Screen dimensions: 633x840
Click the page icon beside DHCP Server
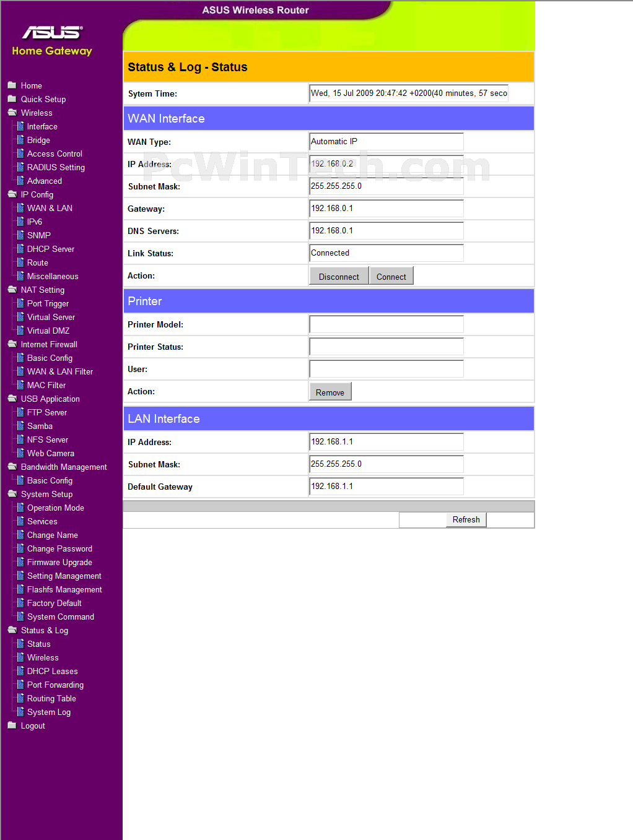(20, 249)
